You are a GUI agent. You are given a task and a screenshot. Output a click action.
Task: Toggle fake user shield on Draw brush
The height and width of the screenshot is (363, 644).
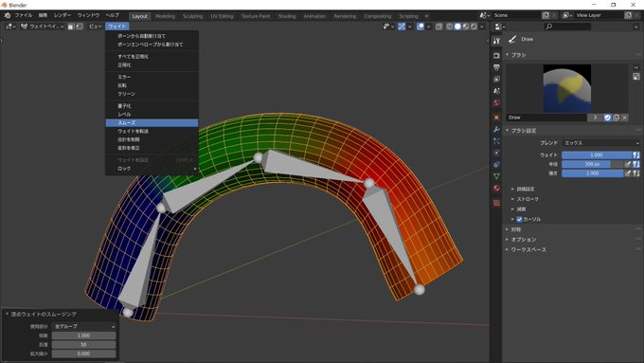[x=607, y=118]
